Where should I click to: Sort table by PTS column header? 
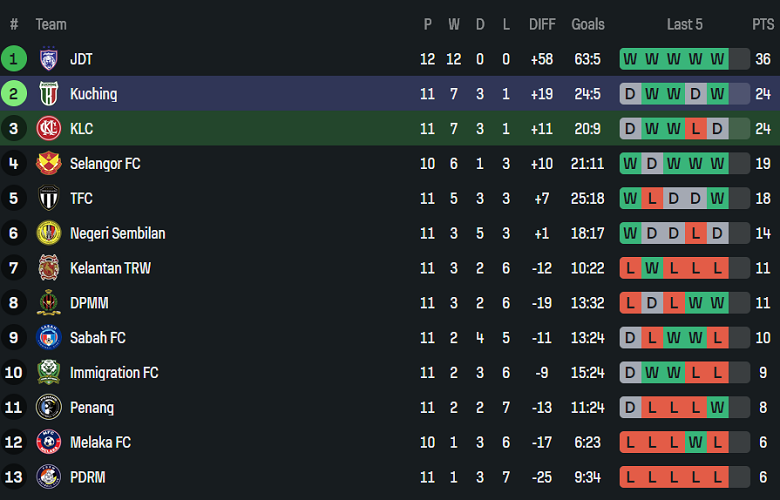[x=762, y=24]
